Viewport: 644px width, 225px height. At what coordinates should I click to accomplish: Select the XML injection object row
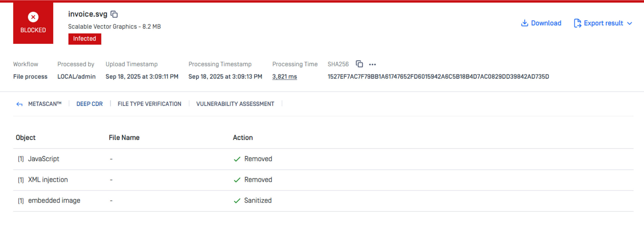click(x=48, y=180)
